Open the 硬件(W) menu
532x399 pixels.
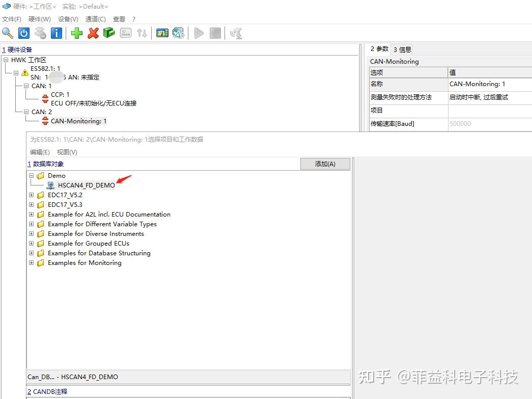(x=40, y=19)
